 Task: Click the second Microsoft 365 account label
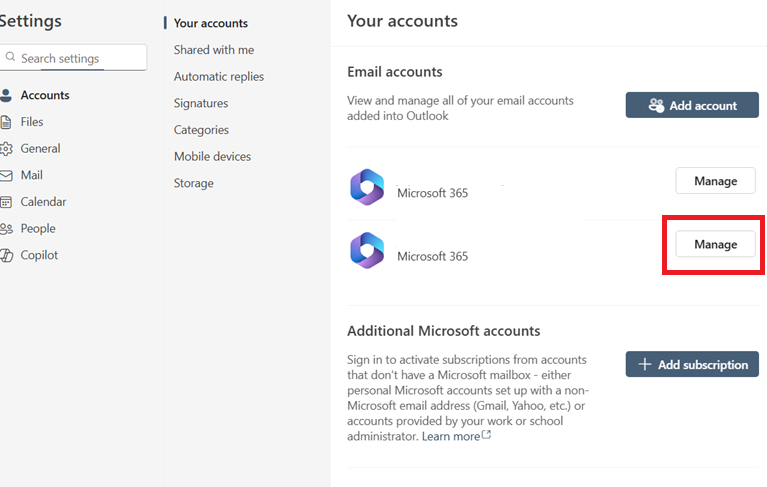pyautogui.click(x=432, y=256)
